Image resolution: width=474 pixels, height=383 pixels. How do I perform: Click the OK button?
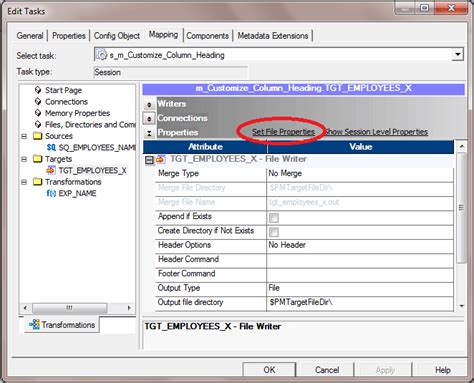tap(269, 370)
